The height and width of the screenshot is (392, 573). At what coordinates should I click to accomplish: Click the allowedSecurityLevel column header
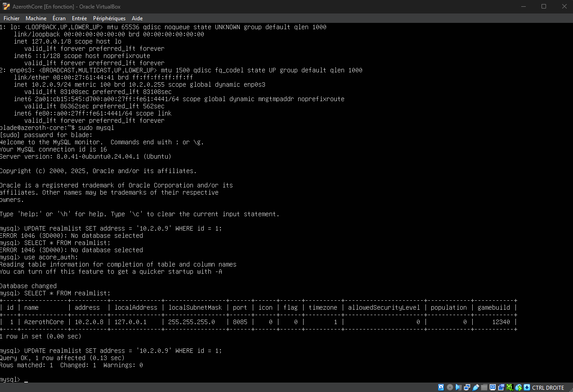(384, 307)
